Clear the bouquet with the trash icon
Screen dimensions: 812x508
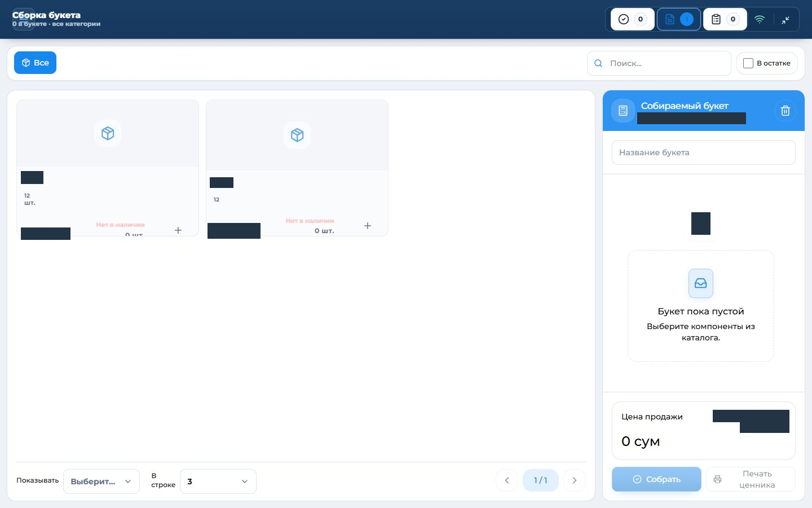point(785,111)
